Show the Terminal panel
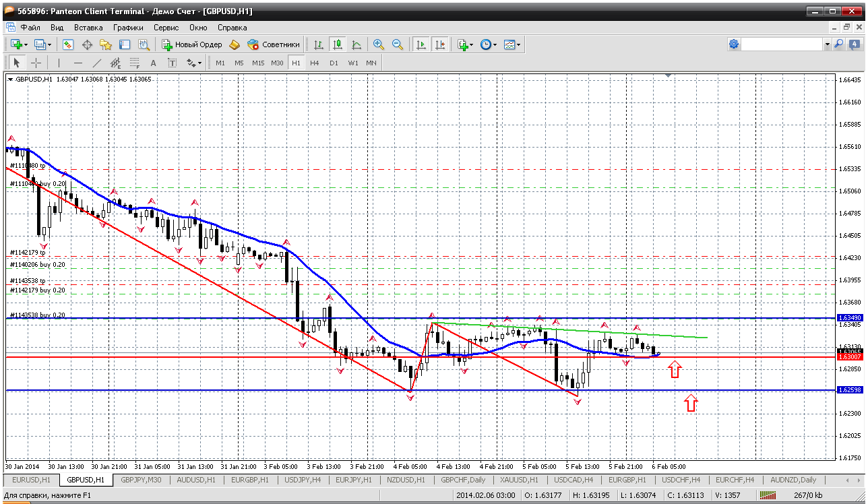The width and height of the screenshot is (868, 504). click(125, 44)
